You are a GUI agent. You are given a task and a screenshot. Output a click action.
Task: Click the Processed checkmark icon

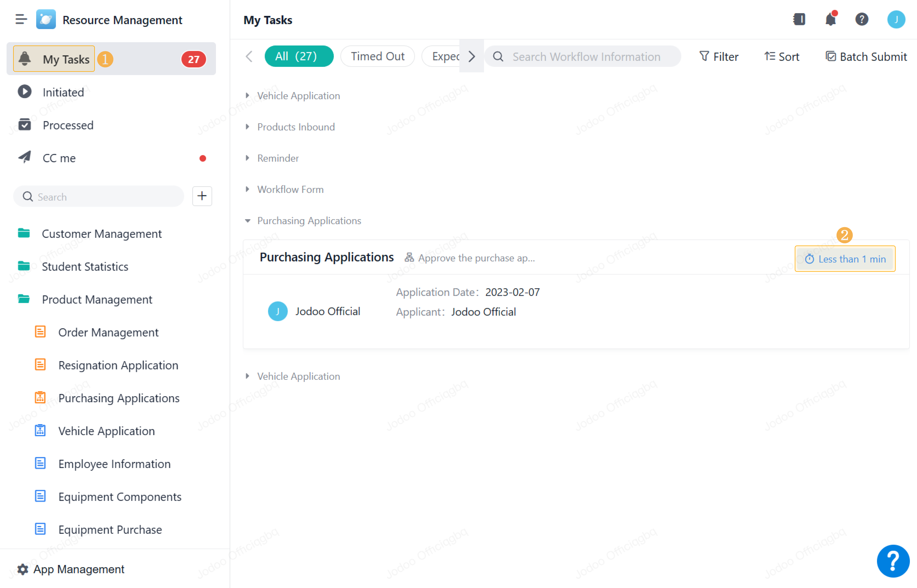pos(25,125)
